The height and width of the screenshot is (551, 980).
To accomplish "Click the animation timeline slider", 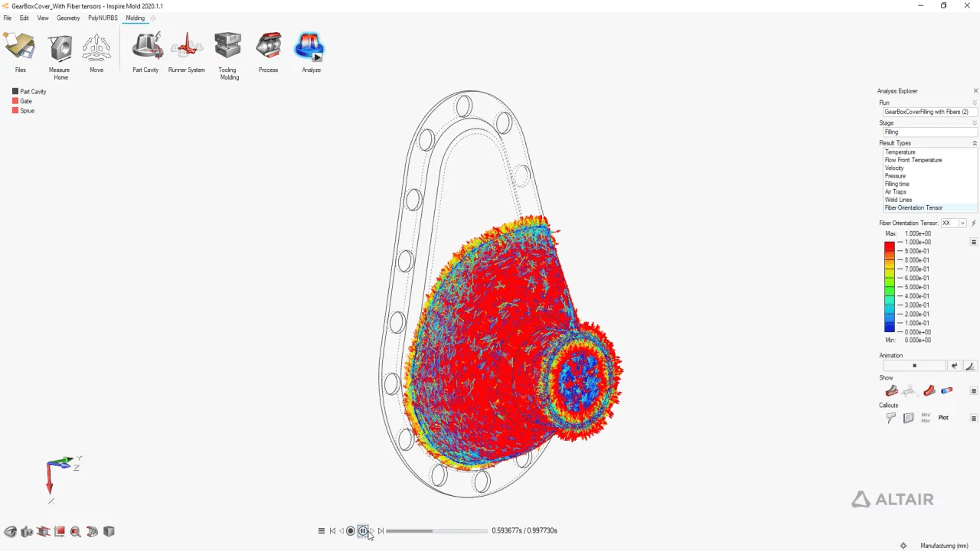I will [x=436, y=530].
